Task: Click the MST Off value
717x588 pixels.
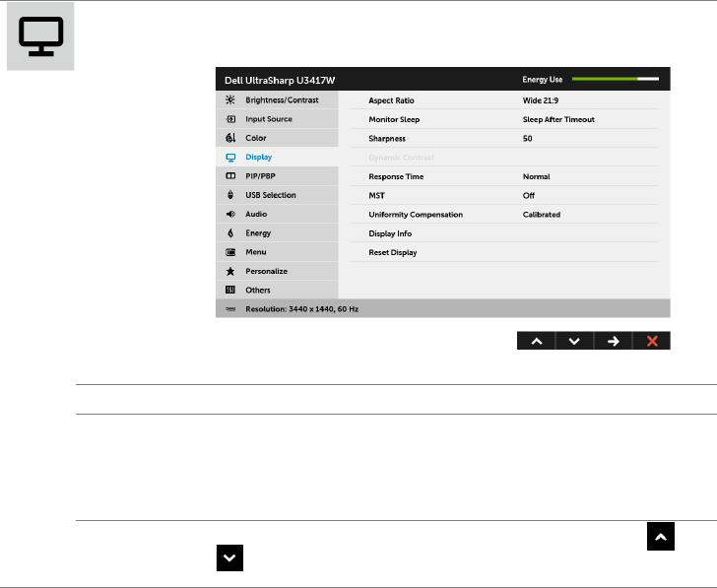Action: (x=529, y=195)
